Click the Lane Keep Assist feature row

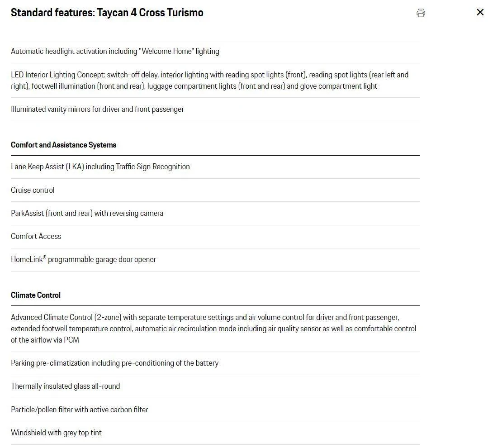(x=215, y=167)
